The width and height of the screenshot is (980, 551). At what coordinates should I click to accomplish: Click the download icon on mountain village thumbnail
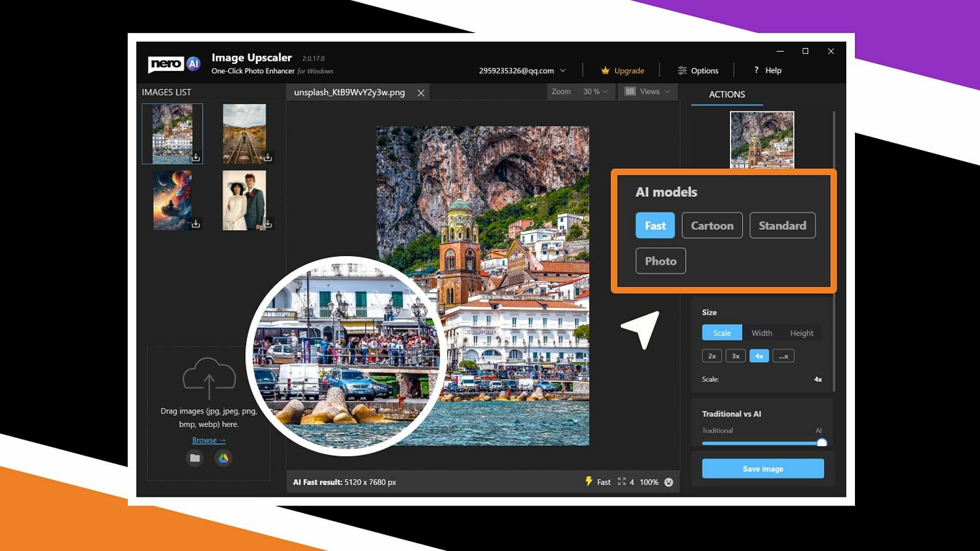click(x=196, y=157)
